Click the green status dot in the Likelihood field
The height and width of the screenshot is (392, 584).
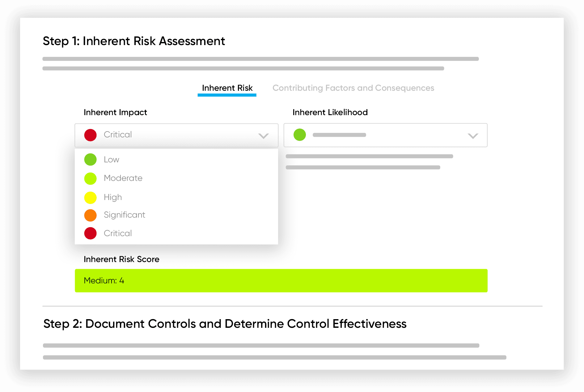pyautogui.click(x=299, y=135)
